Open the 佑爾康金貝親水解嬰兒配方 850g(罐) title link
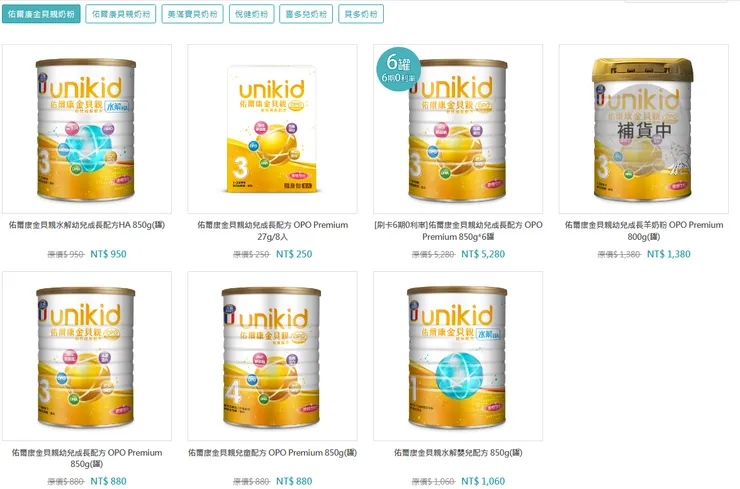Image resolution: width=740 pixels, height=489 pixels. tap(458, 453)
